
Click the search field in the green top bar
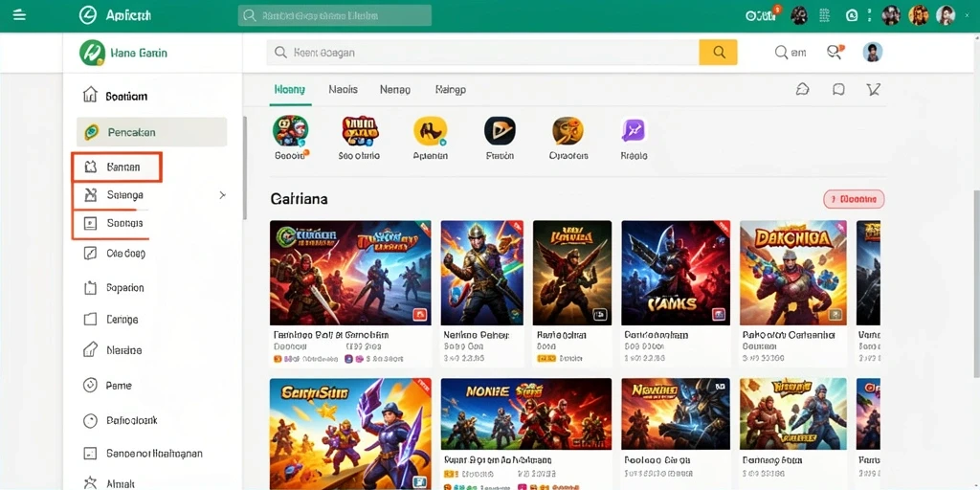click(x=334, y=15)
